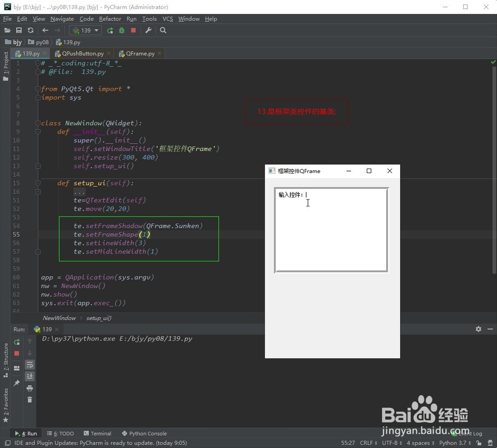Switch to the QPushButton.py editor tab
Viewport: 497px width, 448px height.
(x=83, y=54)
